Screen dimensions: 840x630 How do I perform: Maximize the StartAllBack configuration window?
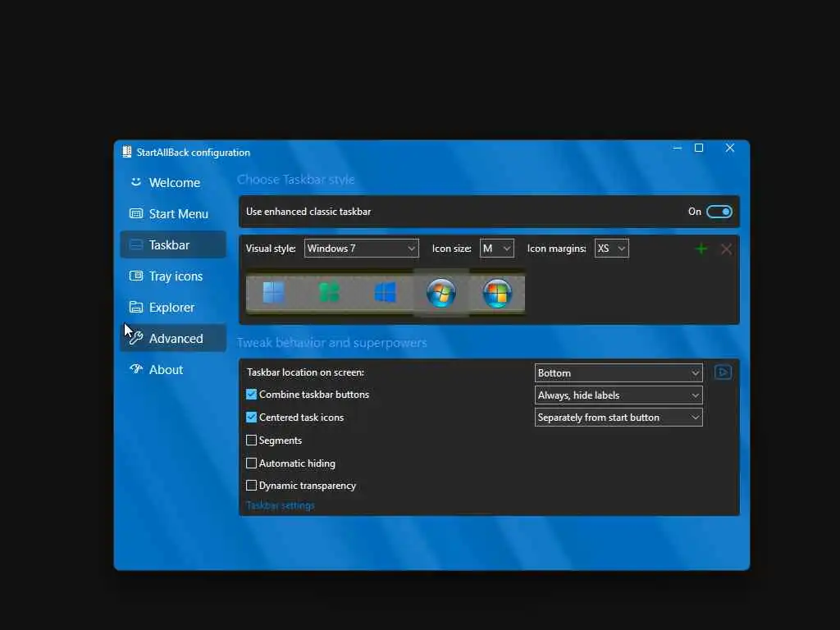(x=699, y=148)
